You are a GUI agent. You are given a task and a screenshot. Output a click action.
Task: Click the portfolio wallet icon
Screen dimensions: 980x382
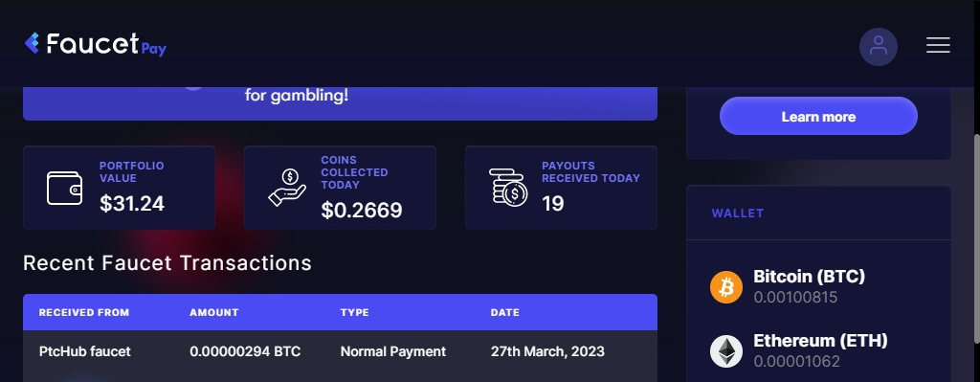pyautogui.click(x=64, y=188)
